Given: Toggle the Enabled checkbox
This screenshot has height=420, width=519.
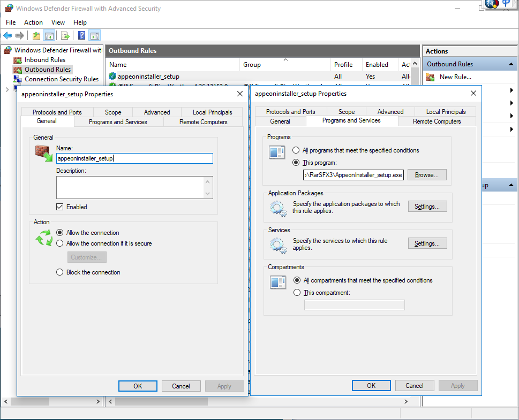Looking at the screenshot, I should point(59,207).
